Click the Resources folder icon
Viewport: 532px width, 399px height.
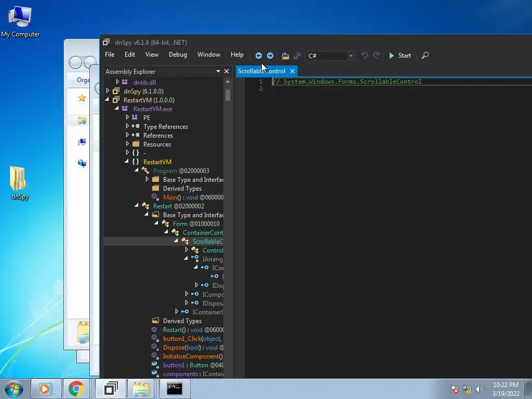(136, 144)
